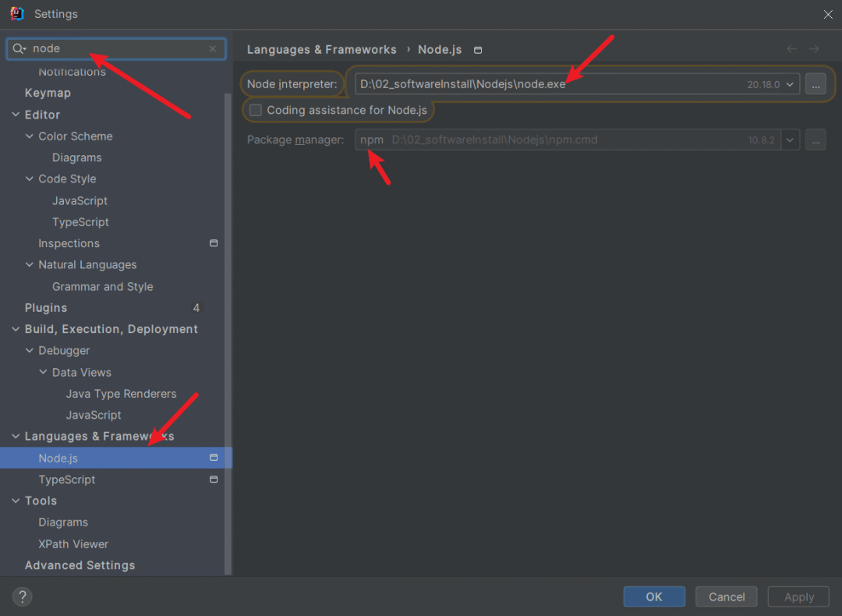The height and width of the screenshot is (616, 842).
Task: Collapse Data Views node
Action: 43,372
